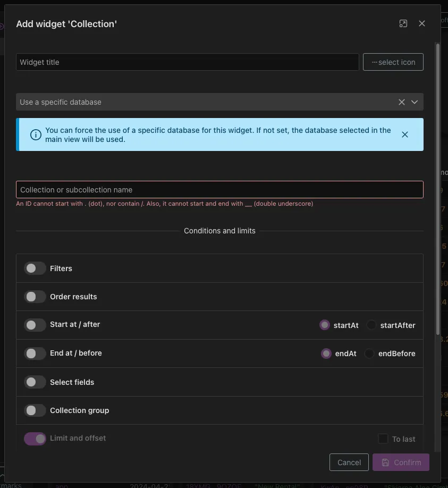Choose the endBefore option
This screenshot has width=448, height=488.
370,353
